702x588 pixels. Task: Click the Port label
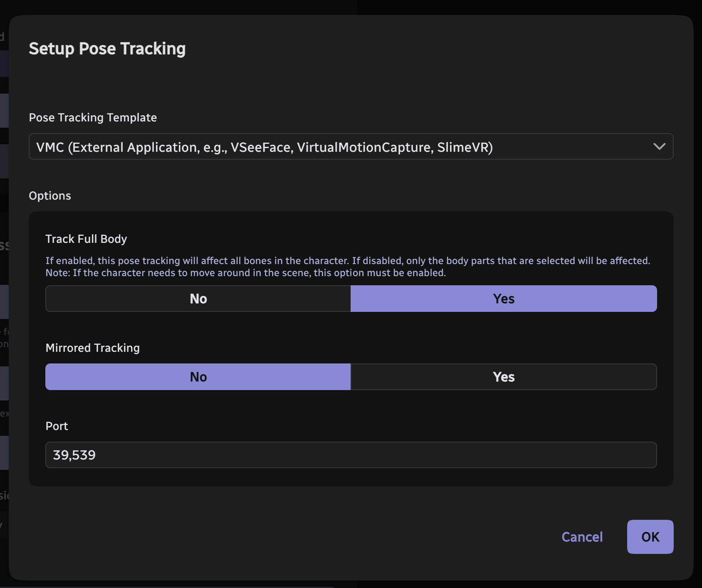57,426
